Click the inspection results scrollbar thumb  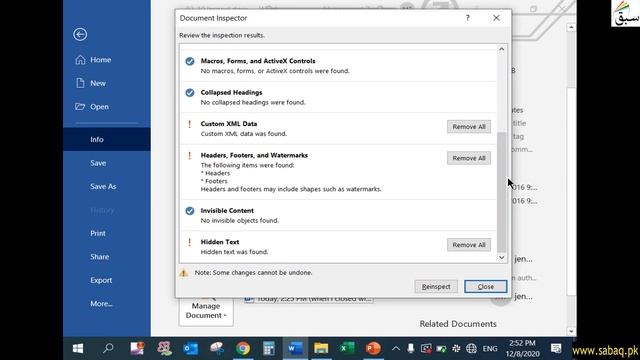(x=502, y=192)
